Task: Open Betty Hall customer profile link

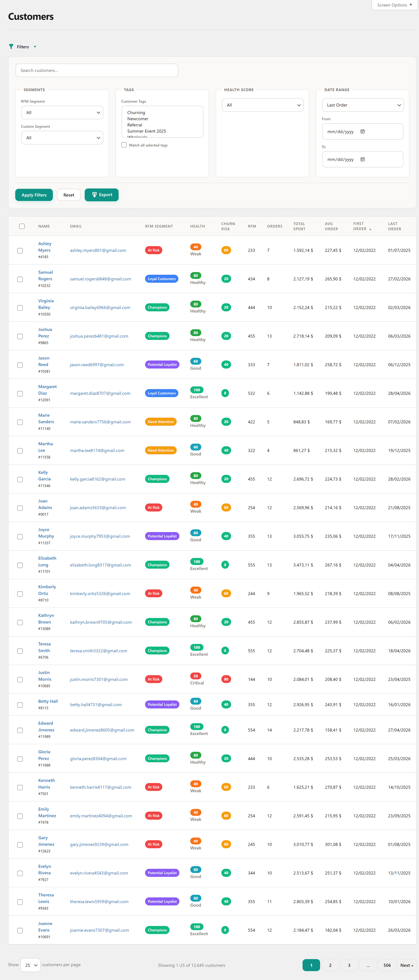Action: point(48,701)
